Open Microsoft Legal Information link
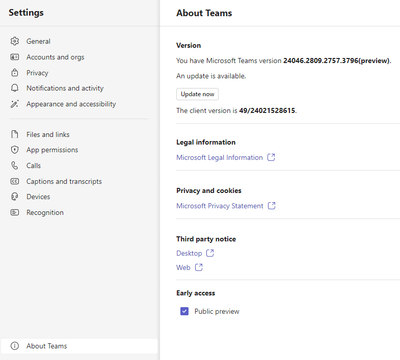 [x=219, y=157]
